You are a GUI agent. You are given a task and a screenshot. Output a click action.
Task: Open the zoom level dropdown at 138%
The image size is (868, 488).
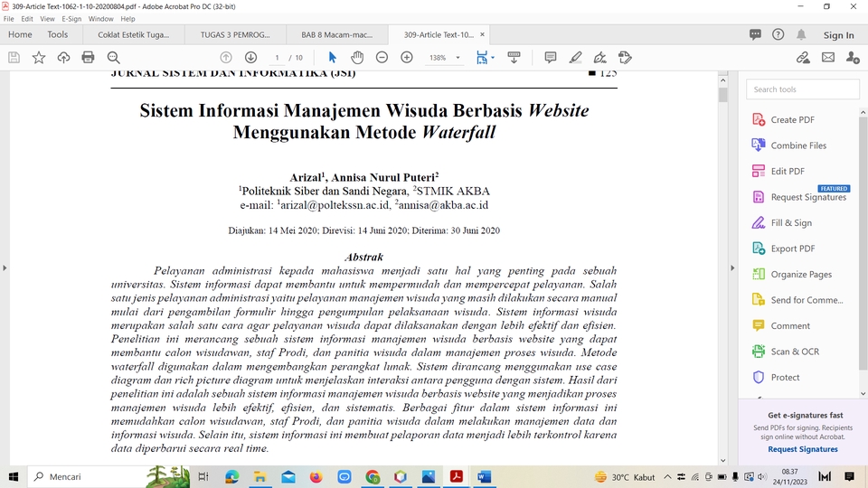[x=443, y=58]
